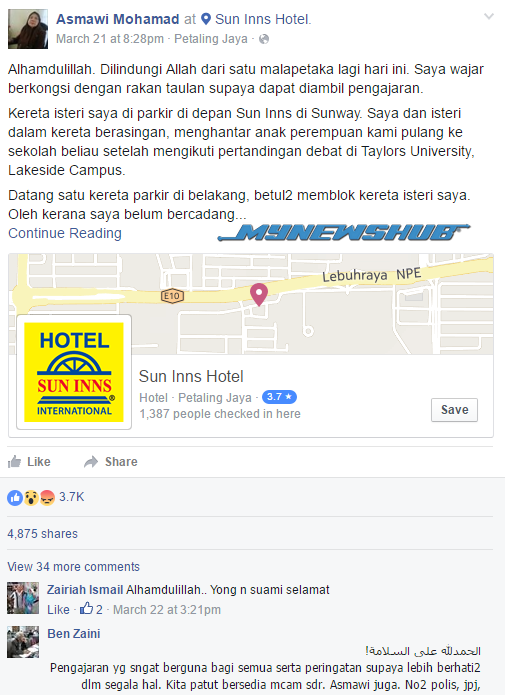The width and height of the screenshot is (507, 695).
Task: Like the post with thumbs-up button
Action: point(29,462)
